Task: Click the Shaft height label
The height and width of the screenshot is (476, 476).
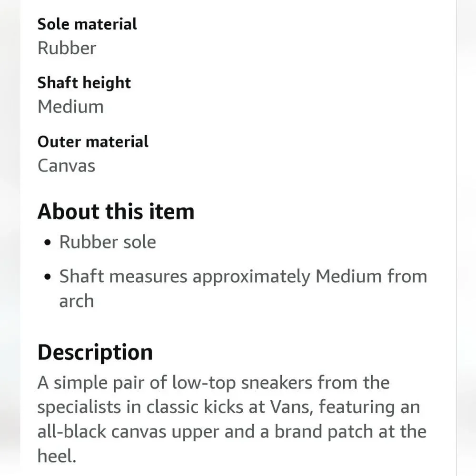Action: pos(84,83)
